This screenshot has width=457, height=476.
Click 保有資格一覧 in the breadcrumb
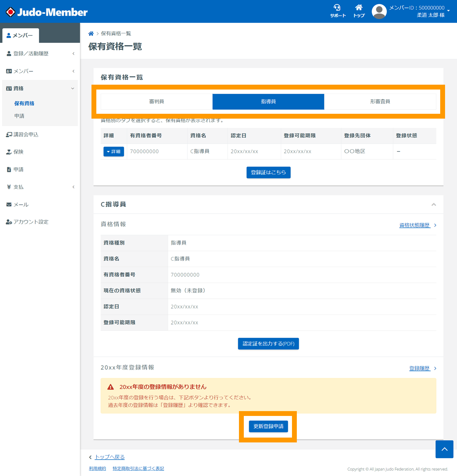pos(116,34)
